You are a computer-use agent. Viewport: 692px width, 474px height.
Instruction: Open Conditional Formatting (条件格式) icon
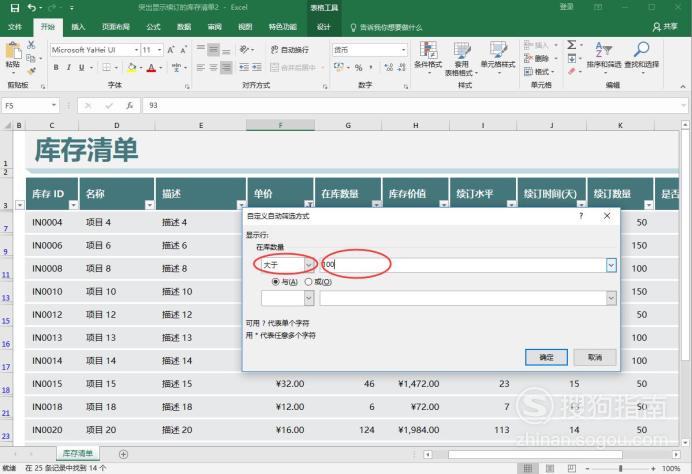point(428,55)
